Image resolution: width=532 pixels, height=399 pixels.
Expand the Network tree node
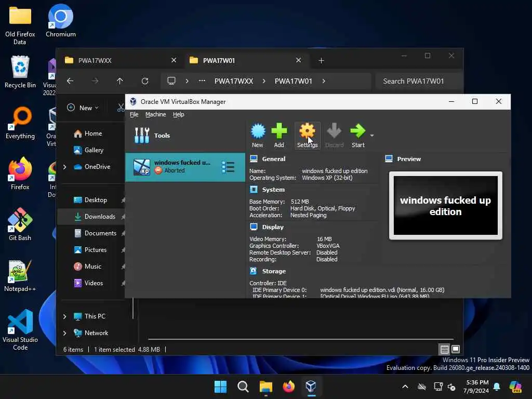click(64, 333)
